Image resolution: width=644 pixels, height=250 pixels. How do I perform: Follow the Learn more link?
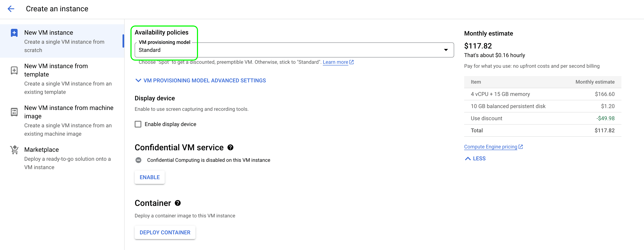(335, 62)
